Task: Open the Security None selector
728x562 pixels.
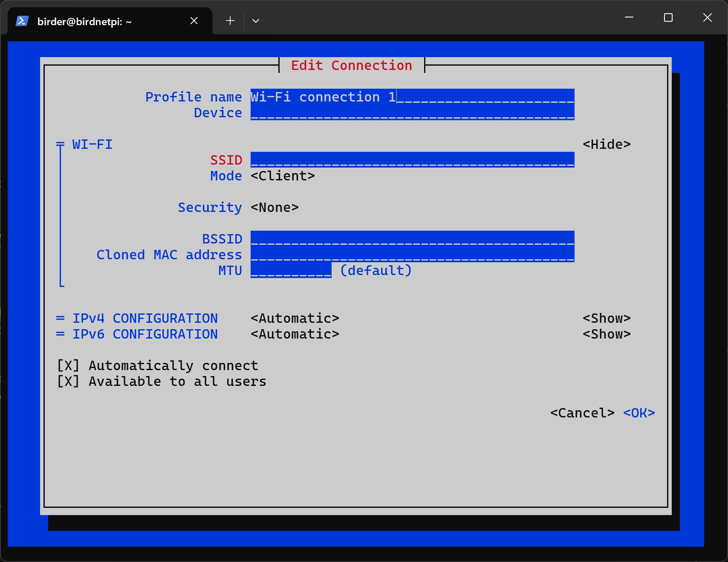Action: (274, 208)
